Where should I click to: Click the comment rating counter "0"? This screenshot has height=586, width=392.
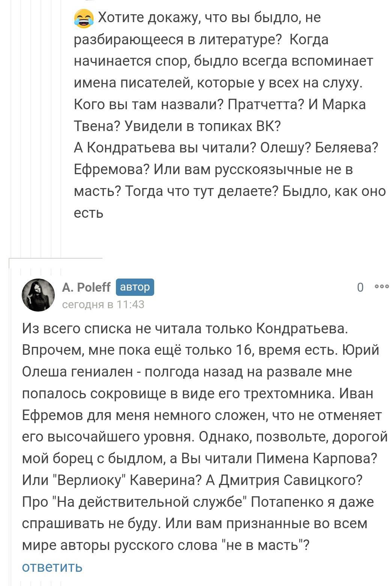click(360, 287)
